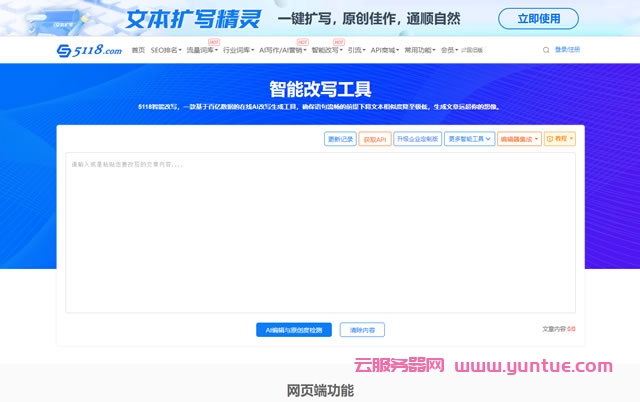Click the 登录/注册 link
The width and height of the screenshot is (640, 402).
pos(567,49)
